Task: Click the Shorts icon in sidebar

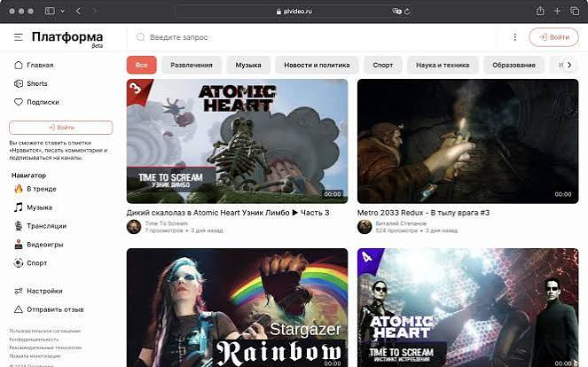Action: click(19, 83)
